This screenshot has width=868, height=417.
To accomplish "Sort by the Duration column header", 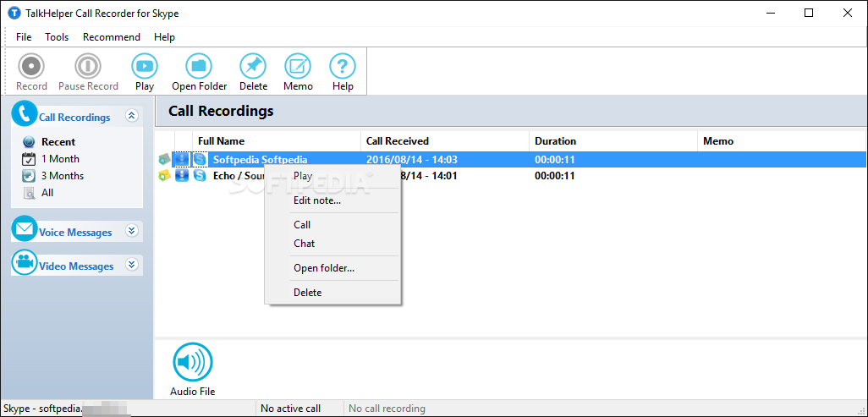I will point(613,141).
